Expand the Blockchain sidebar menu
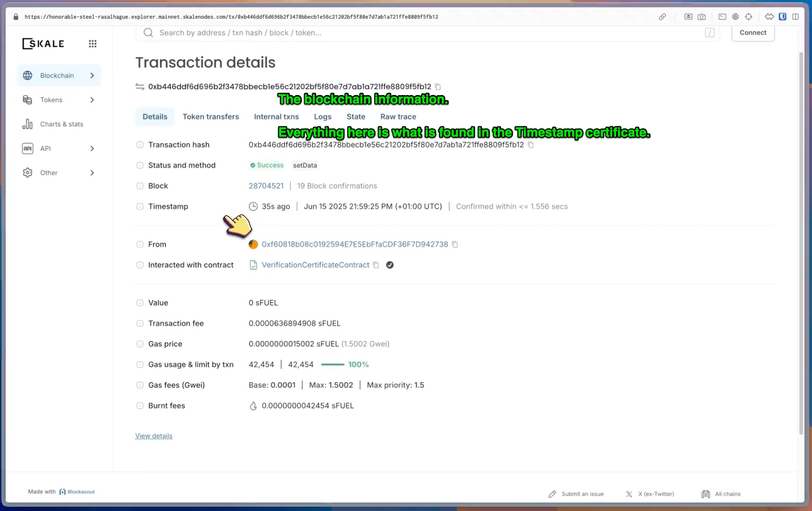The image size is (812, 511). tap(92, 76)
